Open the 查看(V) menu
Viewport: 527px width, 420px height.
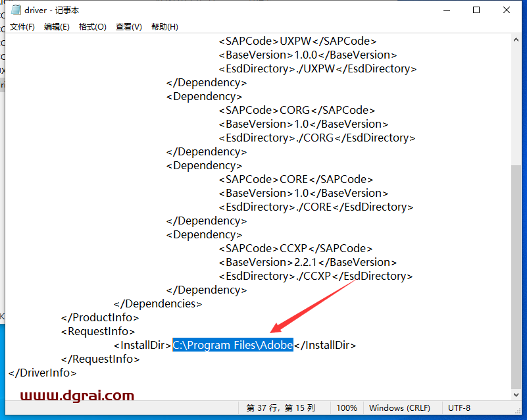click(129, 27)
